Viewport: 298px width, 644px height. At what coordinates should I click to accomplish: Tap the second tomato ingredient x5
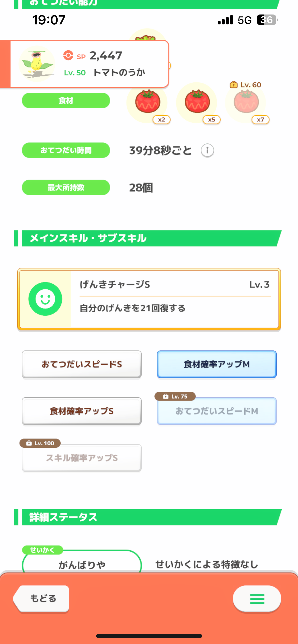[197, 103]
